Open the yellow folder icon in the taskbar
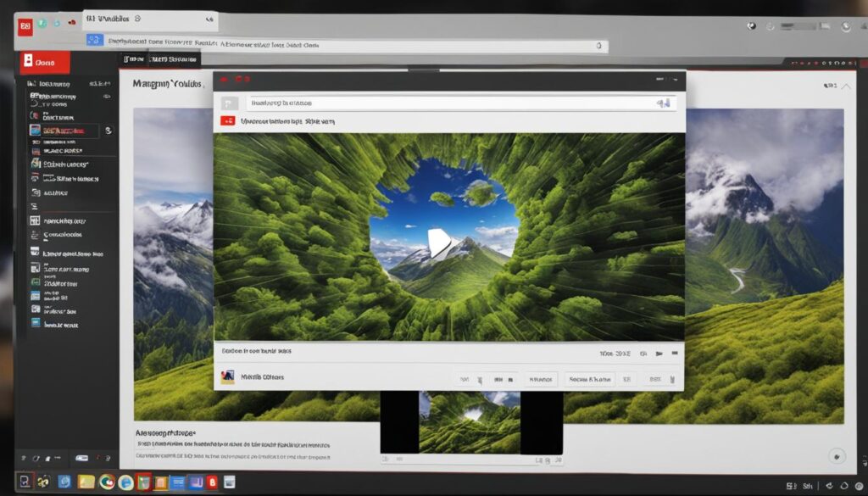This screenshot has width=868, height=496. (86, 482)
